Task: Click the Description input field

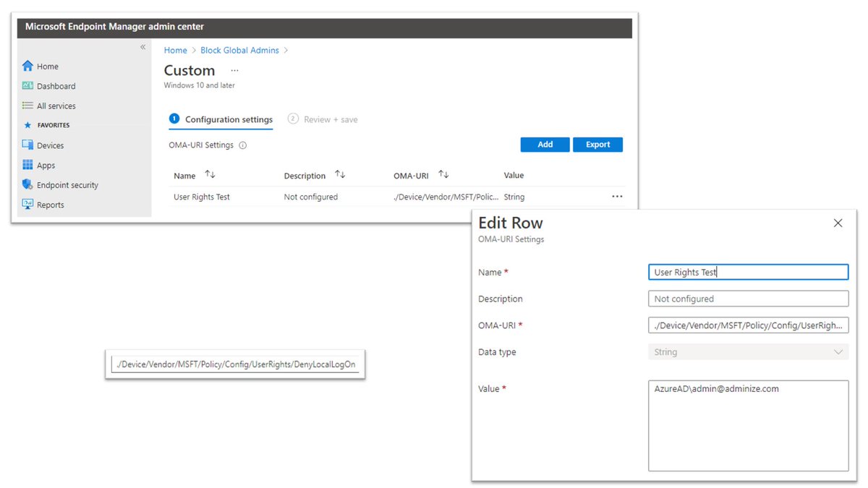Action: tap(748, 299)
